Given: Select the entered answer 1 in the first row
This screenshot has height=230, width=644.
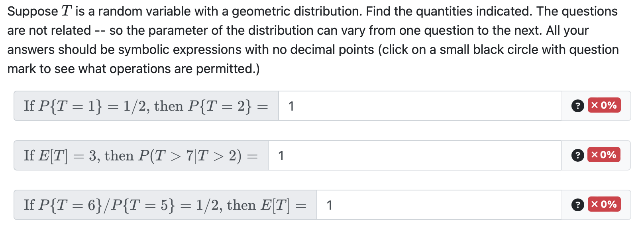Looking at the screenshot, I should point(291,106).
